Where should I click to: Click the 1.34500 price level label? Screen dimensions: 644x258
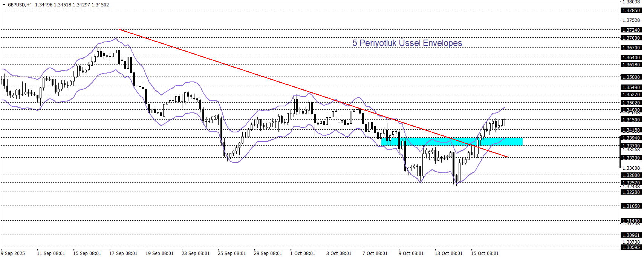coord(630,120)
